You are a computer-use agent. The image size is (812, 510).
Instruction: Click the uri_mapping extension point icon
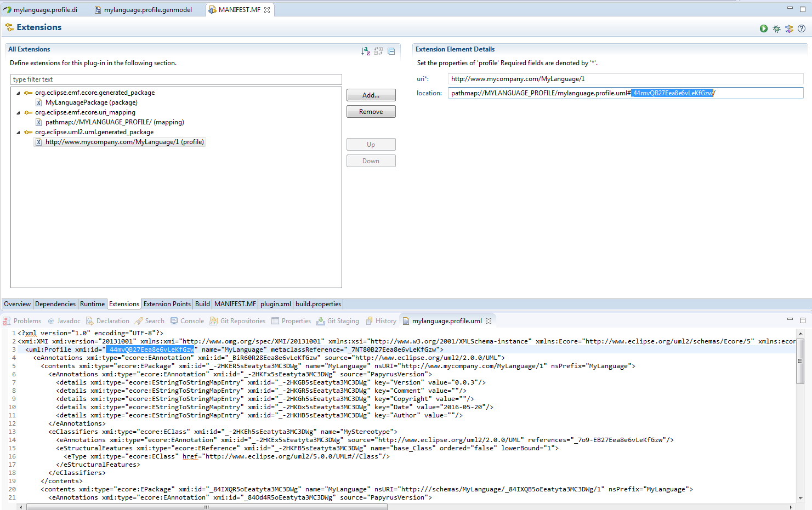tap(28, 112)
